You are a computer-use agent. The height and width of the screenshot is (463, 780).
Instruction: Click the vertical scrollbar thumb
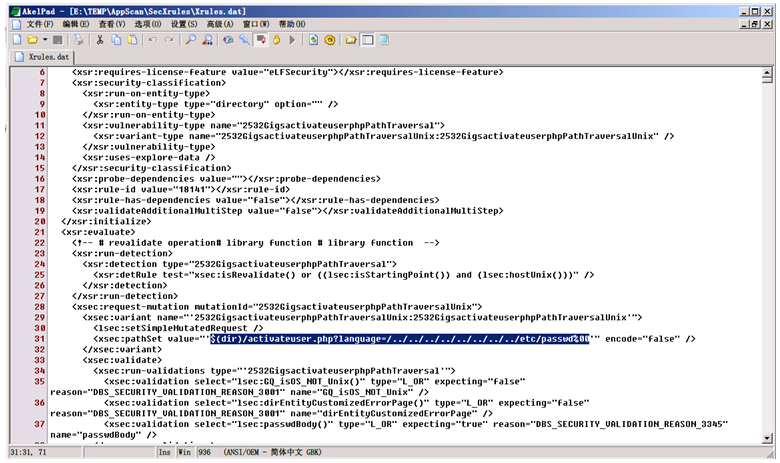click(x=767, y=80)
